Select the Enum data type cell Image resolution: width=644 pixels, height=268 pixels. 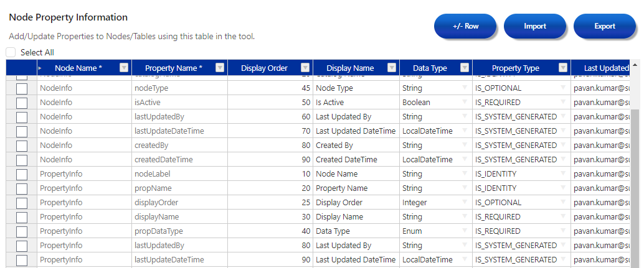(x=436, y=231)
